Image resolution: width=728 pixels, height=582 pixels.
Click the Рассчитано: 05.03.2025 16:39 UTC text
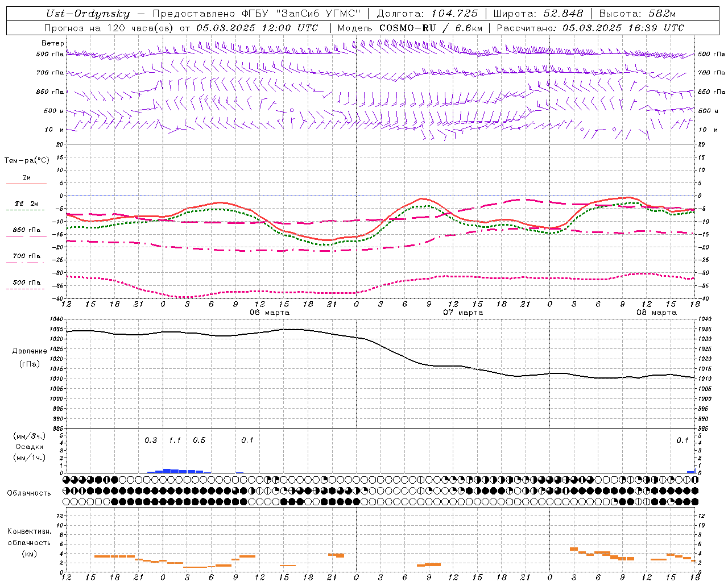[590, 28]
